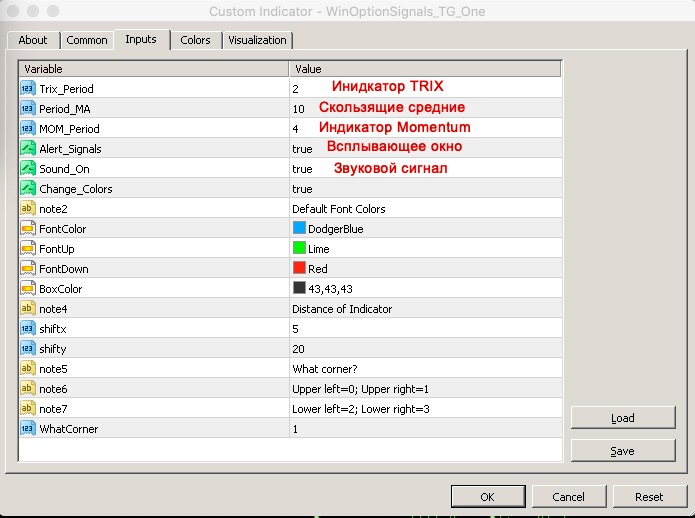This screenshot has width=695, height=518.
Task: Toggle the Sound_On true value
Action: pyautogui.click(x=302, y=169)
